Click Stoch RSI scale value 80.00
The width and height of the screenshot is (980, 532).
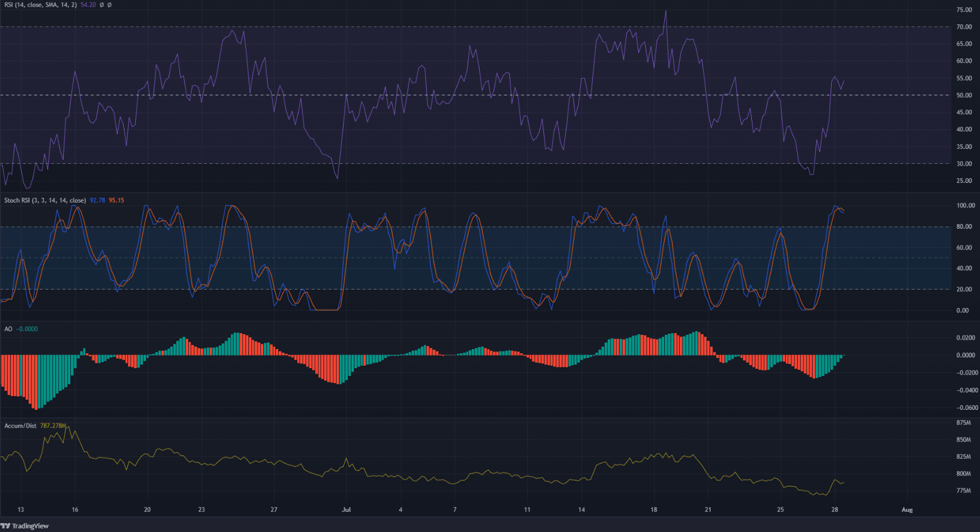point(964,227)
